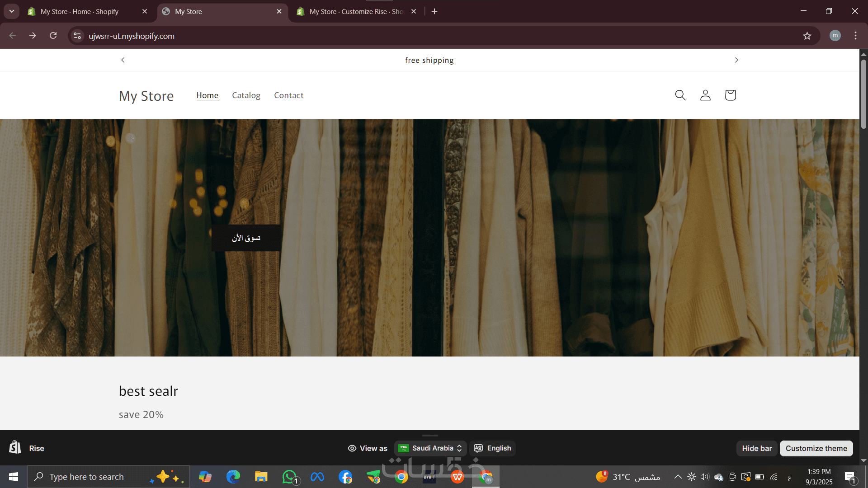The width and height of the screenshot is (868, 488).
Task: Open the shopping cart icon
Action: click(730, 95)
